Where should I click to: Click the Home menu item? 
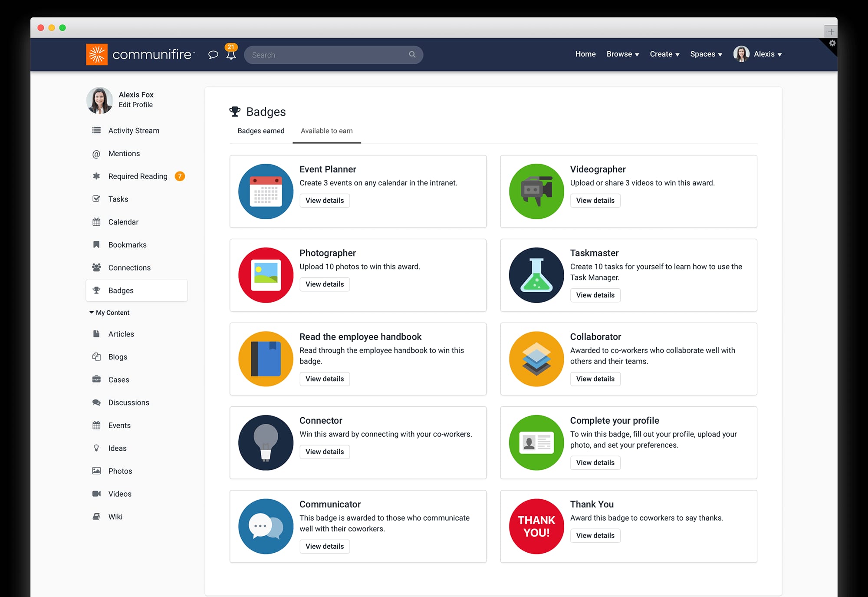pyautogui.click(x=585, y=54)
